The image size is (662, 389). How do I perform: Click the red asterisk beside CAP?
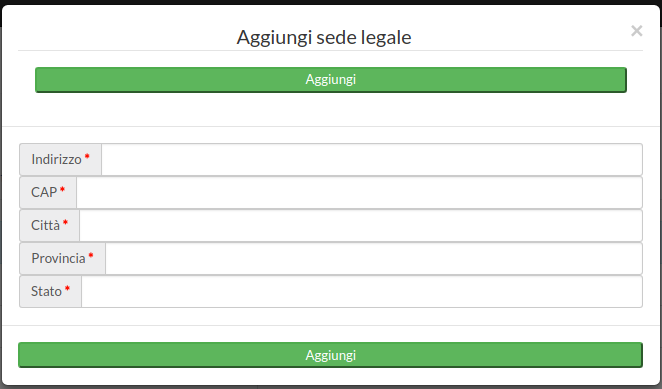(x=62, y=189)
